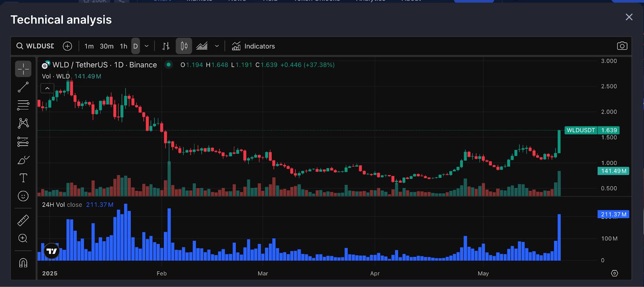Expand the timeframe interval dropdown
This screenshot has width=644, height=287.
(147, 46)
